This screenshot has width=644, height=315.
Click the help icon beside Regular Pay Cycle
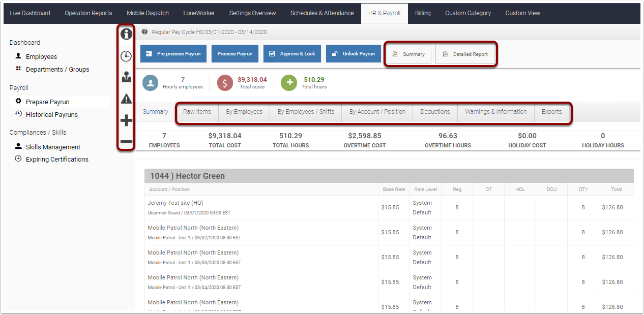click(x=144, y=31)
